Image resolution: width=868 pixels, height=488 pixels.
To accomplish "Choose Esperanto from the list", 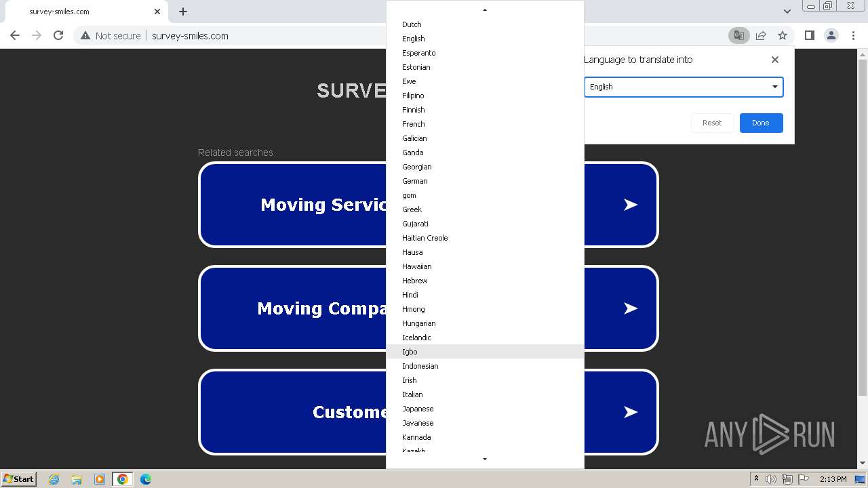I will (x=485, y=53).
